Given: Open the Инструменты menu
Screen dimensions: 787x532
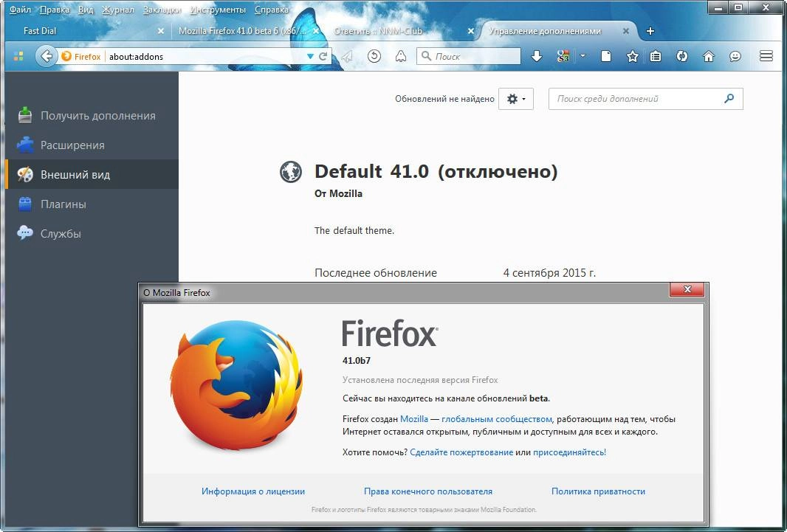Looking at the screenshot, I should click(218, 10).
